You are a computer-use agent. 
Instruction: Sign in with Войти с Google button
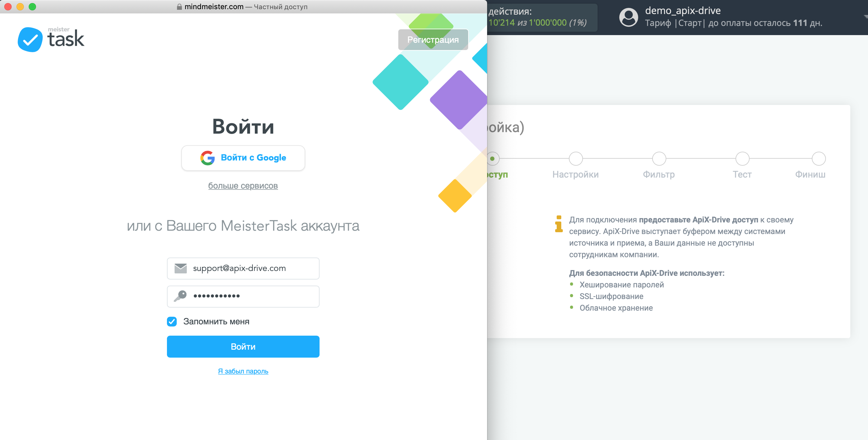(x=243, y=158)
